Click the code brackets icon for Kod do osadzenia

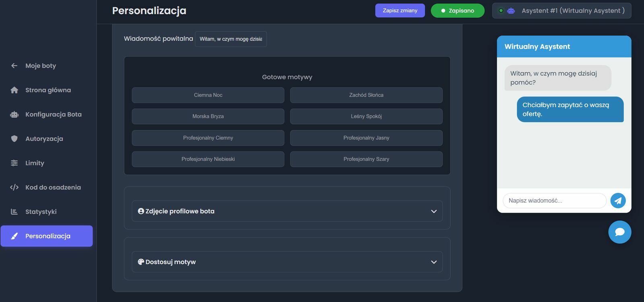click(x=14, y=187)
